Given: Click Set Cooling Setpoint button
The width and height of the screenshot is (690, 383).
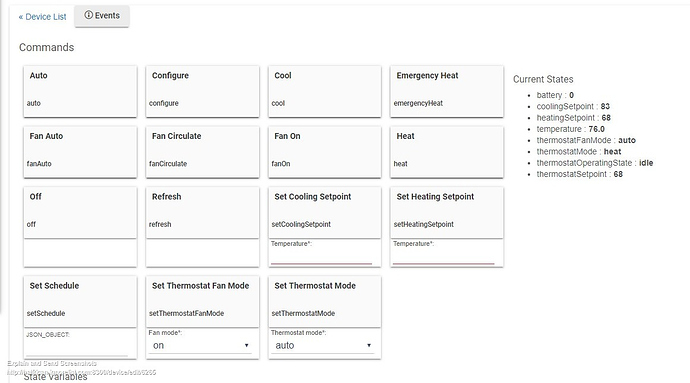Looking at the screenshot, I should point(325,213).
